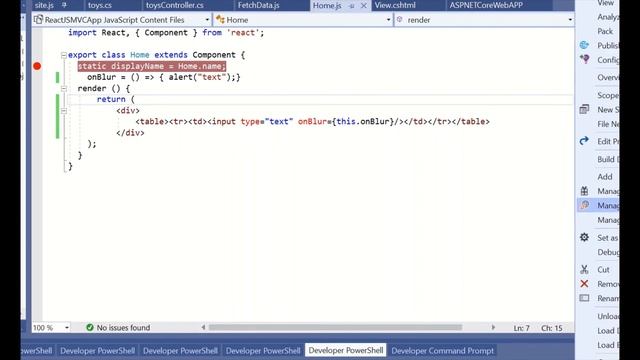
Task: Click the highlighted Manage entry's icon
Action: 584,205
